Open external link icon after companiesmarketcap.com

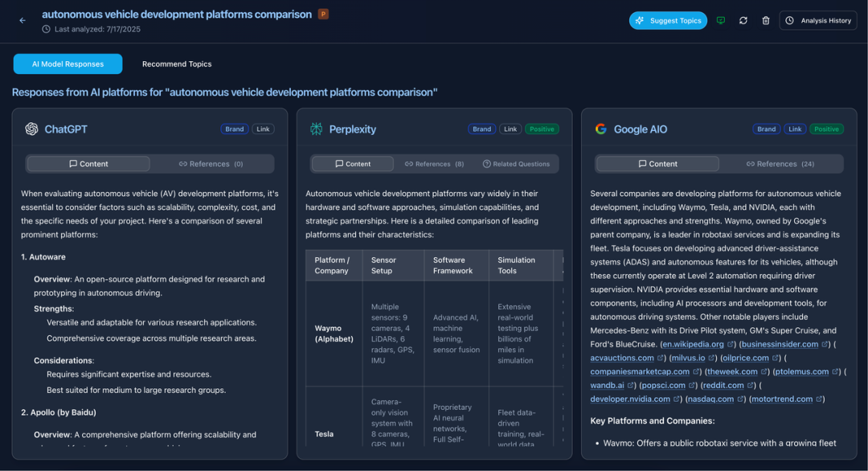(x=696, y=372)
